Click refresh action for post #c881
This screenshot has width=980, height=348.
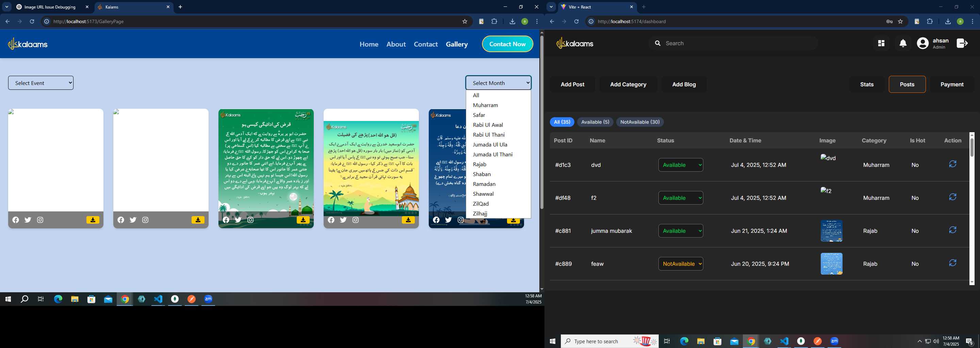tap(953, 230)
